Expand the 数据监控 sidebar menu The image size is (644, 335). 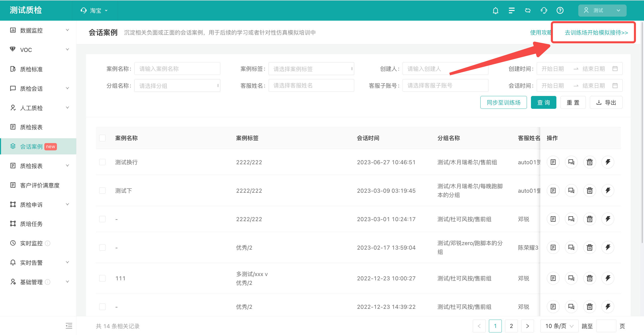pyautogui.click(x=38, y=30)
